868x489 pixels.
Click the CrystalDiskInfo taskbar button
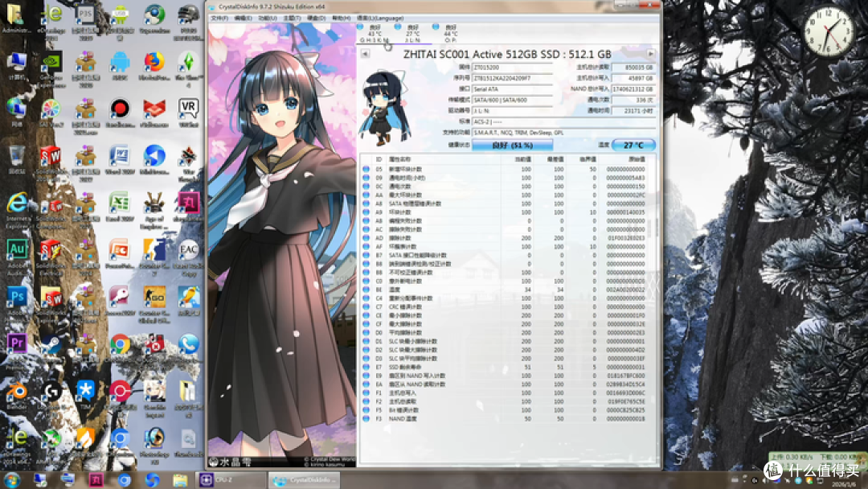coord(304,479)
